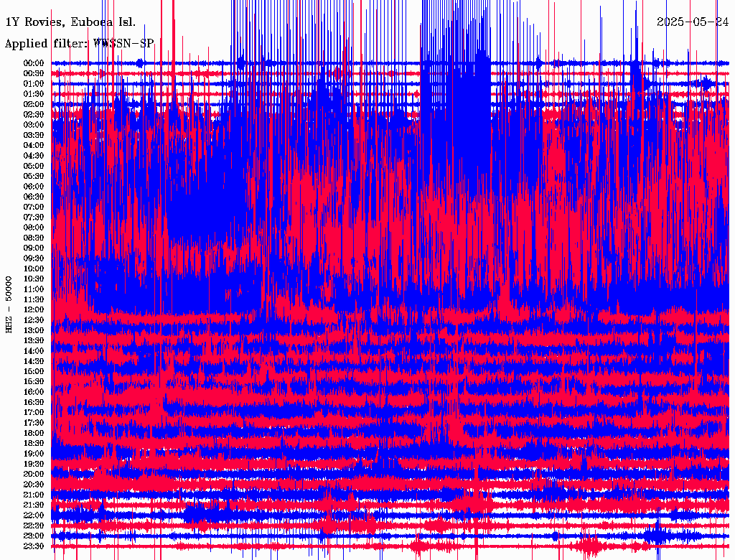This screenshot has width=735, height=560.
Task: Click the 11:30 time row label
Action: (34, 299)
